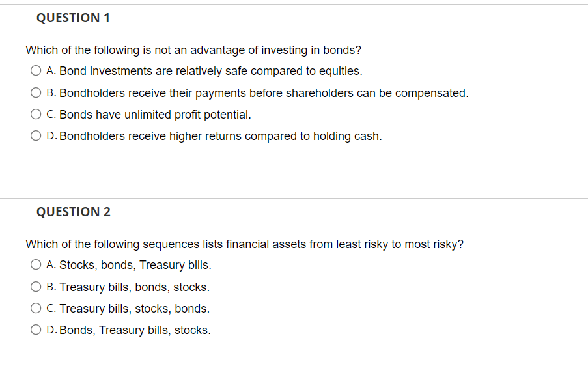Screen dimensions: 588x366
Task: Select 'Treasury bills, bonds, stocks' radio button
Action: [36, 287]
